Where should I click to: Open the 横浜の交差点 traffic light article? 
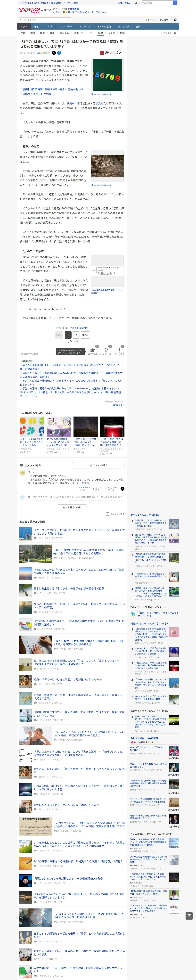click(x=88, y=552)
